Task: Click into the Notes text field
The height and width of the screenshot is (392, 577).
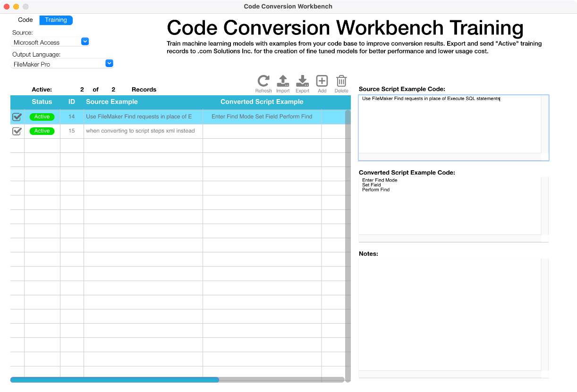Action: click(450, 314)
